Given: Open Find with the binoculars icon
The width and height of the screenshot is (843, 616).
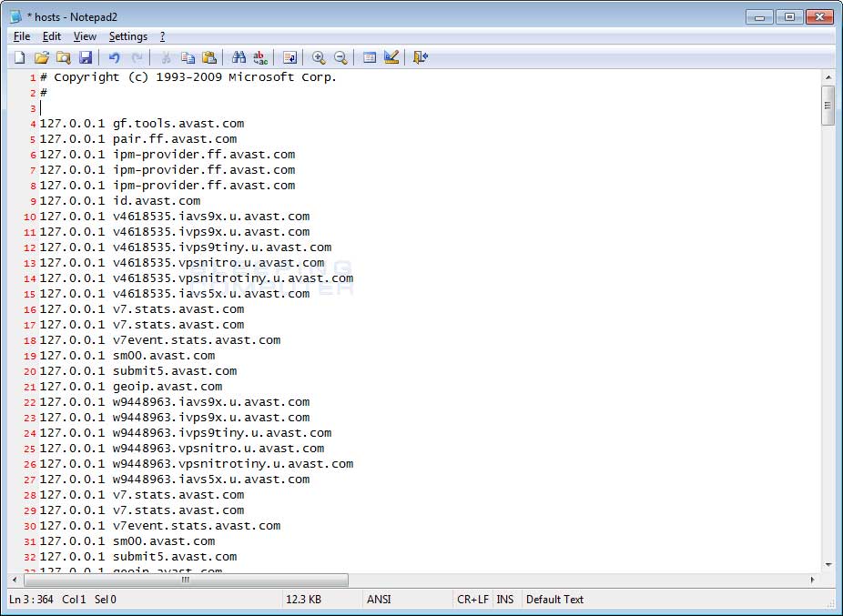Looking at the screenshot, I should click(239, 57).
